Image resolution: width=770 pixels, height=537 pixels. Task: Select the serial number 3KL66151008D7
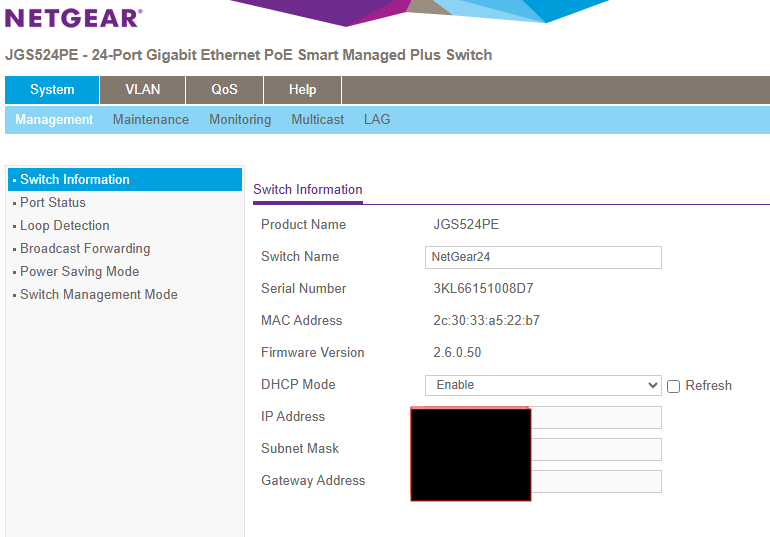[483, 289]
